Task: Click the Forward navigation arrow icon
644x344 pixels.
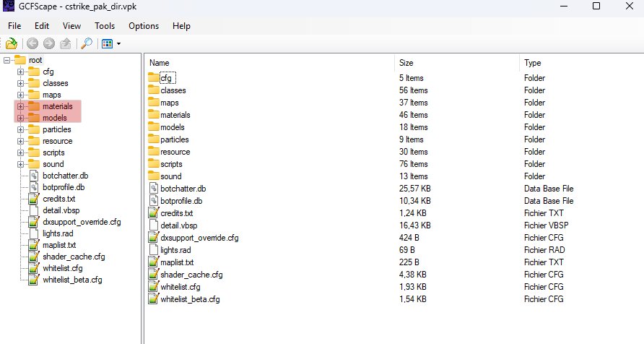Action: tap(49, 43)
